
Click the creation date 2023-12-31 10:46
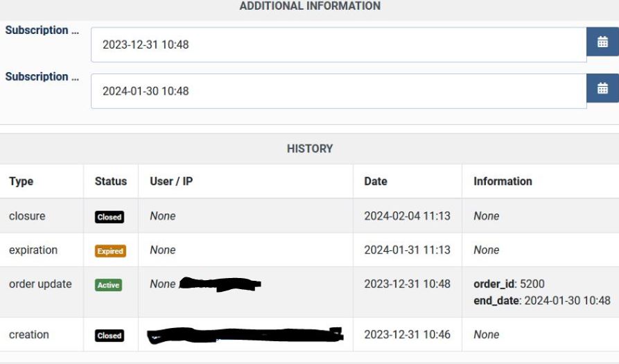pos(407,334)
